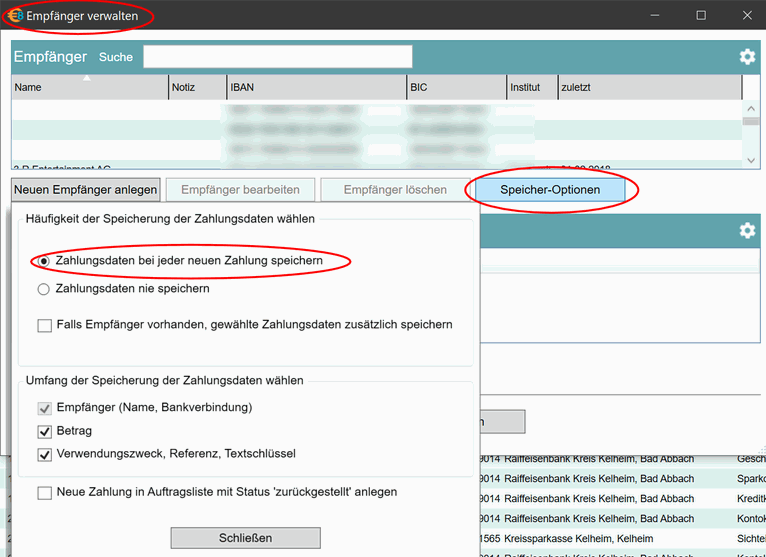Enable 'Falls Empfänger vorhanden' checkbox
766x557 pixels.
pyautogui.click(x=44, y=325)
